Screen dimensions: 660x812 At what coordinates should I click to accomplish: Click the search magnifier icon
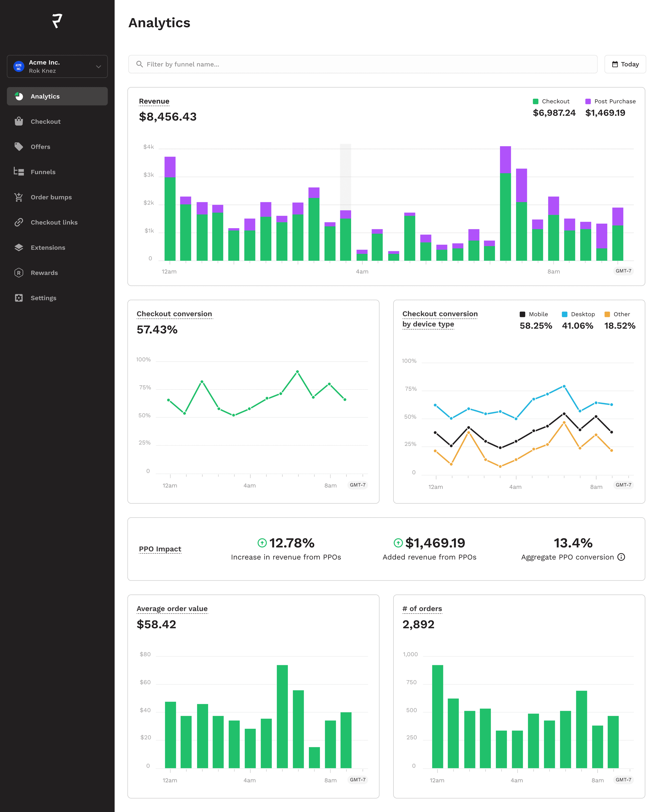coord(140,64)
